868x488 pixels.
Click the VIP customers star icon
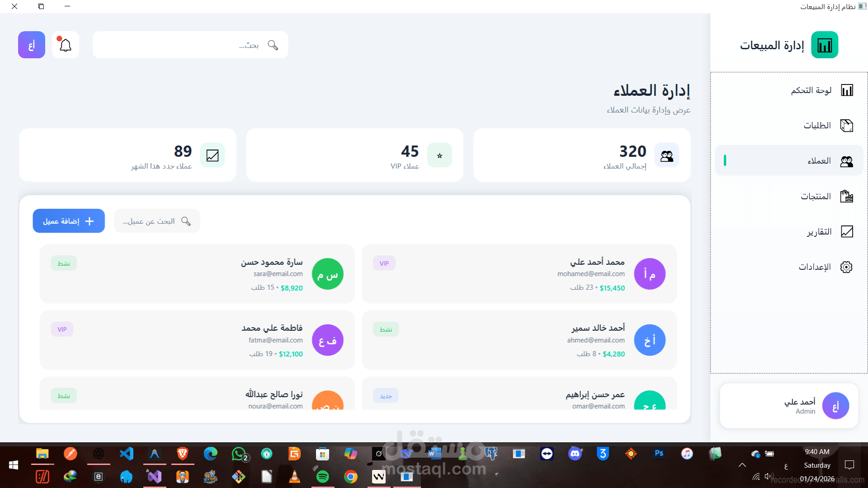click(x=439, y=155)
